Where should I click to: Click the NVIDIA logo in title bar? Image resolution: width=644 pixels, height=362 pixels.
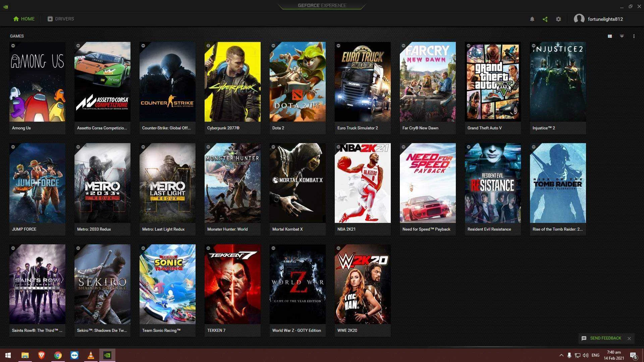tap(6, 6)
